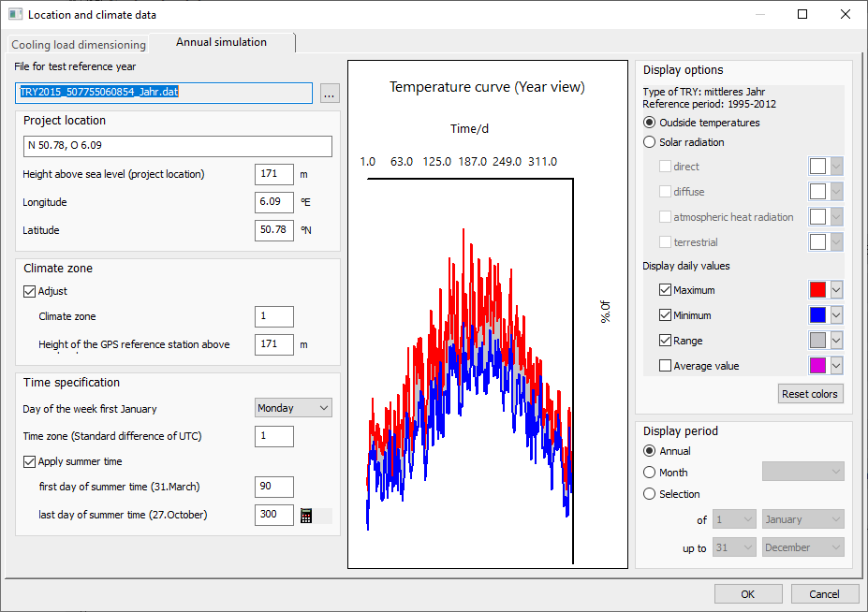Click GPS reference station height field
This screenshot has height=612, width=868.
(x=274, y=344)
